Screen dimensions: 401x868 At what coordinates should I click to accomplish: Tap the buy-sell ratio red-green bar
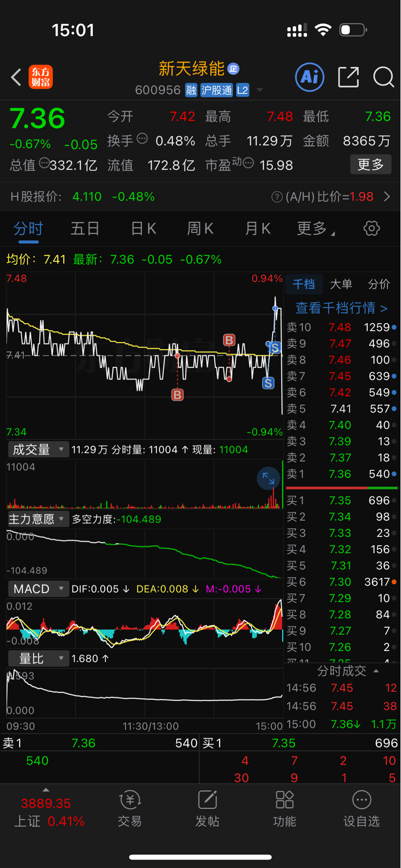[x=342, y=488]
